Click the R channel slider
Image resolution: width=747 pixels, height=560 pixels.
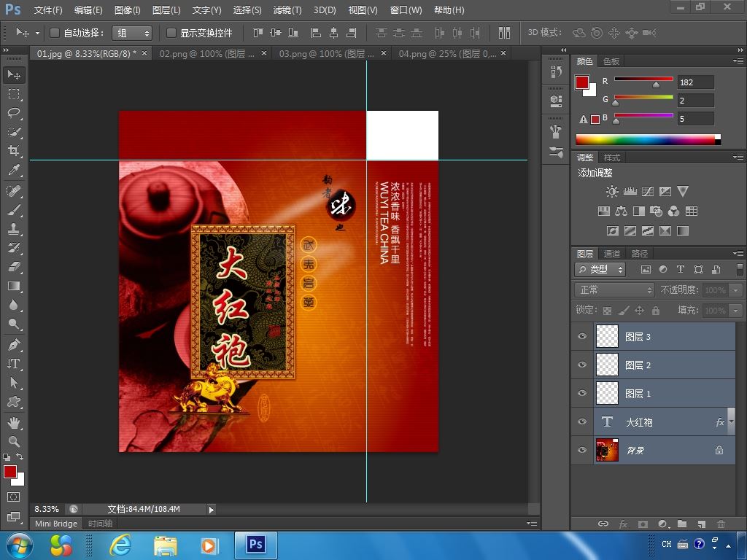(x=643, y=79)
